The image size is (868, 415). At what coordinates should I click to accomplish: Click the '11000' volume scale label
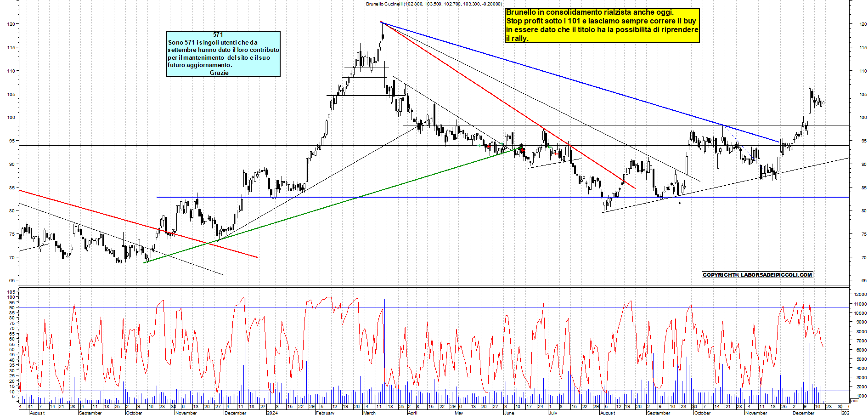coord(860,304)
